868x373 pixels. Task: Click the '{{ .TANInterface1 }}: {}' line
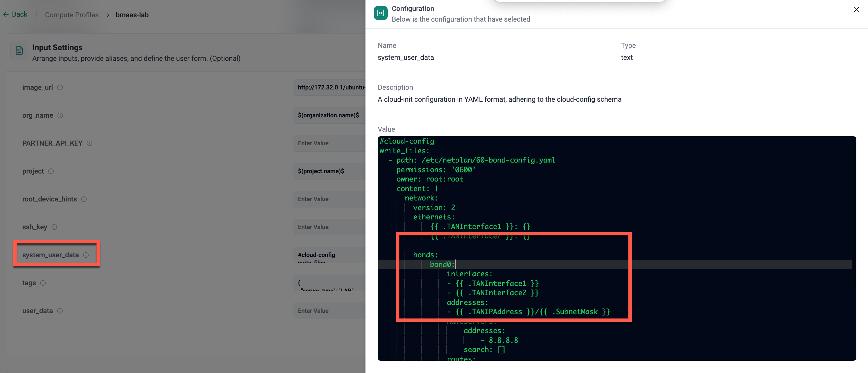tap(480, 227)
